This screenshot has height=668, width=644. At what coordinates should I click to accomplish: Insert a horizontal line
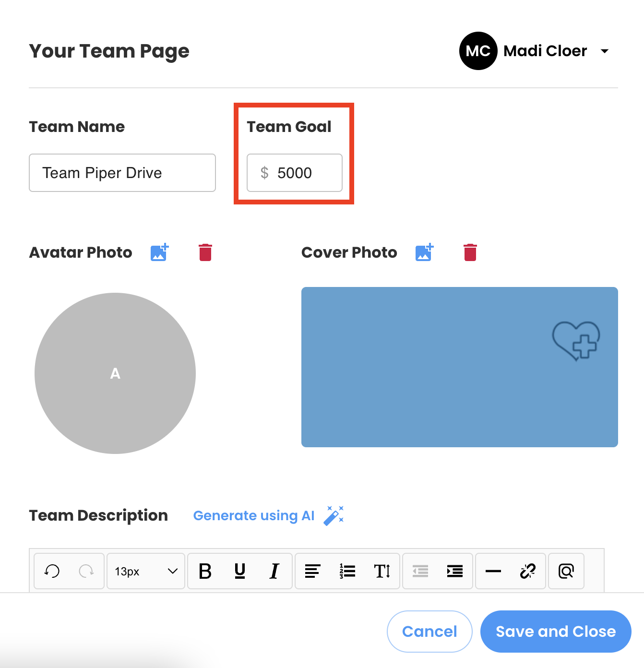tap(493, 571)
